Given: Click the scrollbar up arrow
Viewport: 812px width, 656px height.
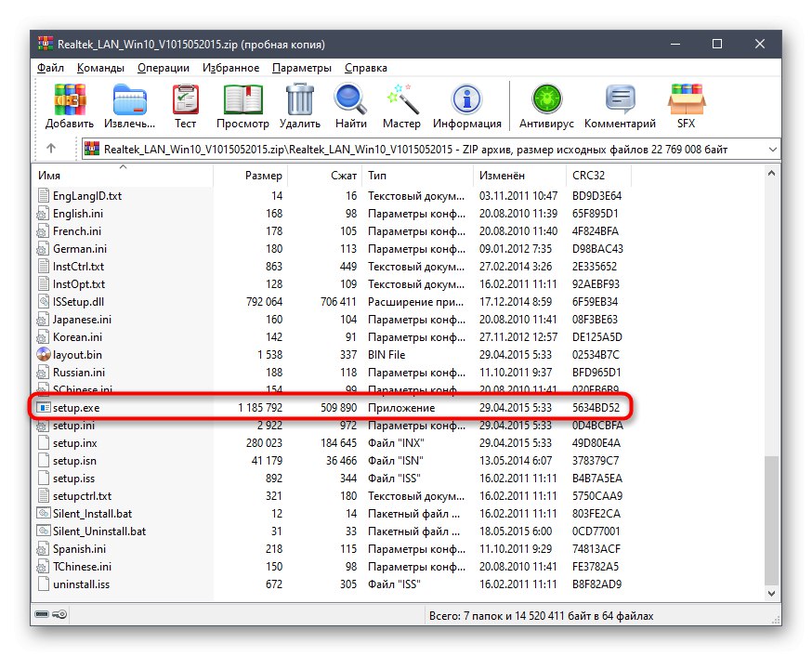Looking at the screenshot, I should [x=771, y=174].
